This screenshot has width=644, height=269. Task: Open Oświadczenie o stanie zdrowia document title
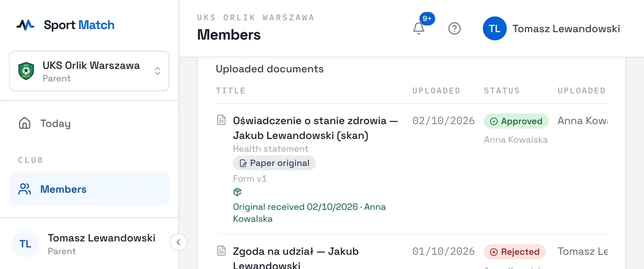[316, 128]
